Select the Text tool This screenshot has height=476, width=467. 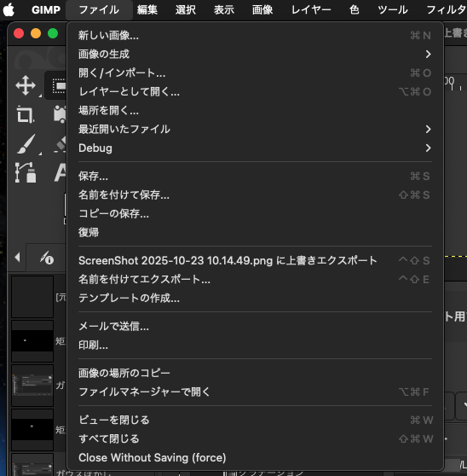click(x=60, y=172)
